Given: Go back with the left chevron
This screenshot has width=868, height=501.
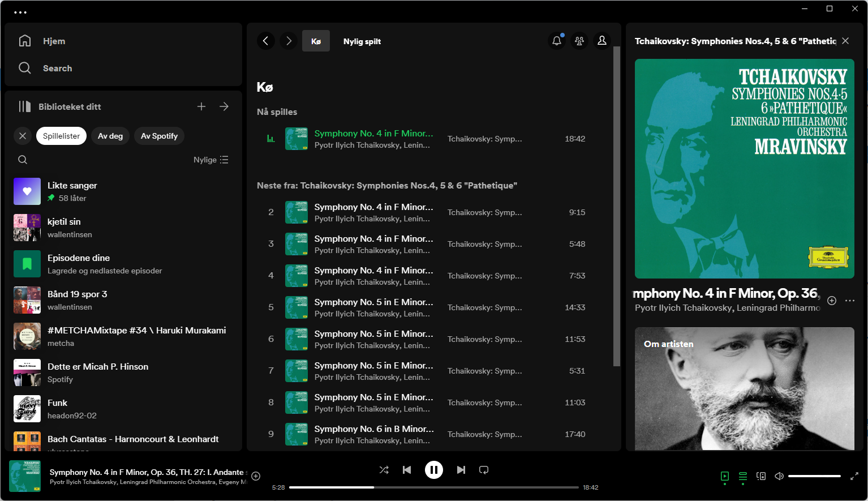Looking at the screenshot, I should tap(266, 41).
